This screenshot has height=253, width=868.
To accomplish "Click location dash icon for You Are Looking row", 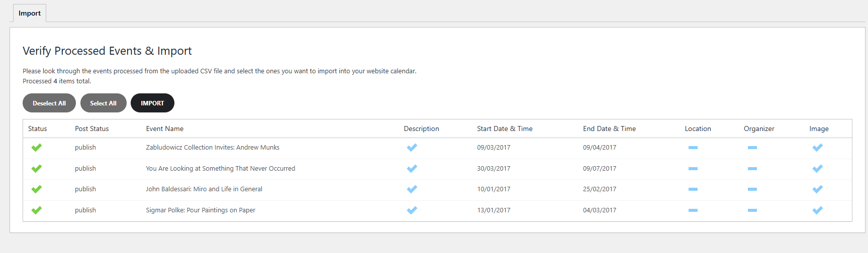I will 693,169.
